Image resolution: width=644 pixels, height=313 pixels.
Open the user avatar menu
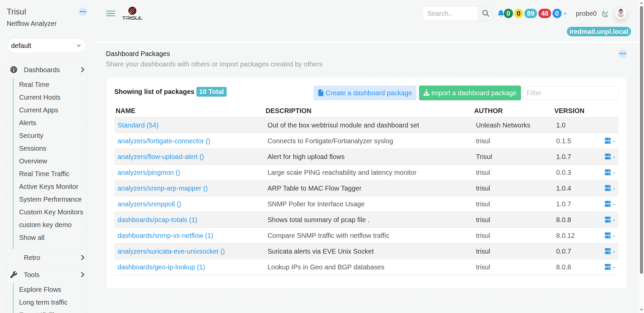pyautogui.click(x=621, y=13)
